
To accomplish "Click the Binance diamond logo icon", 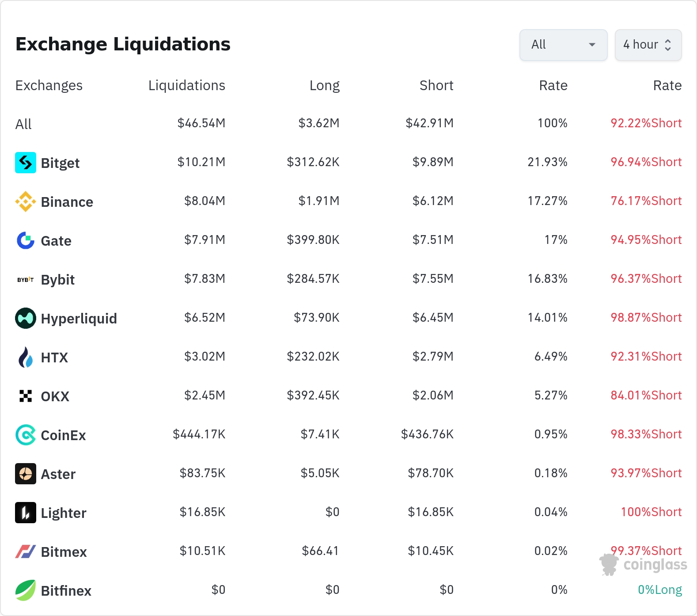I will 26,202.
